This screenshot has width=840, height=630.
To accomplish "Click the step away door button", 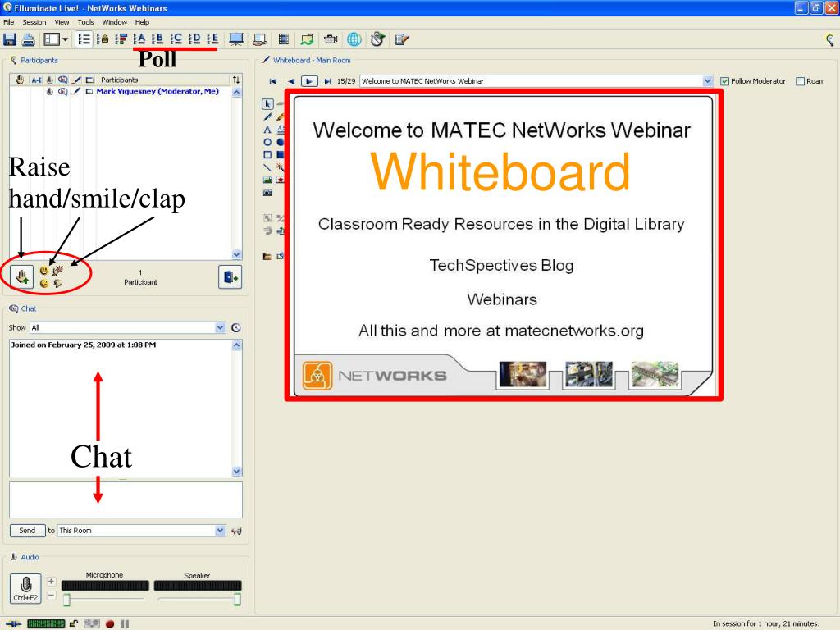I will (230, 277).
